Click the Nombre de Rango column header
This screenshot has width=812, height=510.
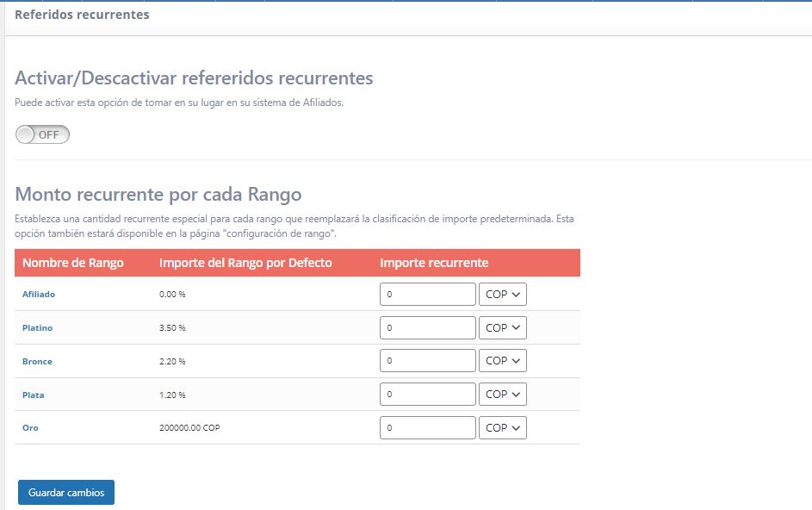(x=75, y=263)
